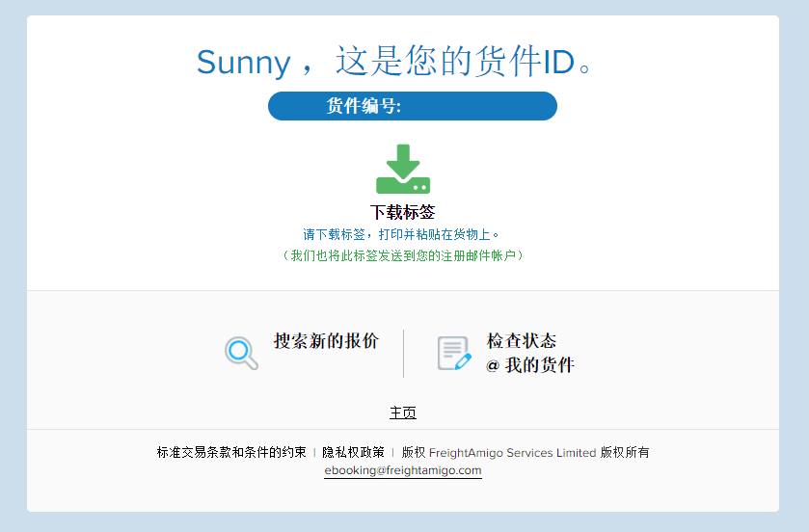Click the magnifying glass search icon
Image resolution: width=809 pixels, height=532 pixels.
coord(241,353)
